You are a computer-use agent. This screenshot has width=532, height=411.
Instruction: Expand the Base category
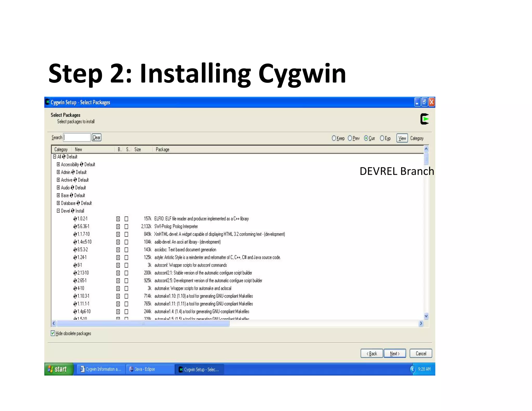(58, 195)
